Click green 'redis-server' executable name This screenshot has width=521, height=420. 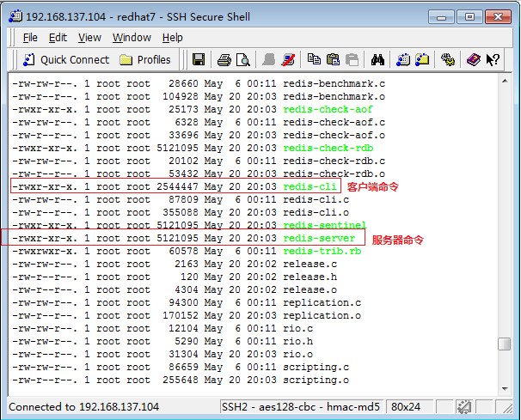(x=319, y=238)
